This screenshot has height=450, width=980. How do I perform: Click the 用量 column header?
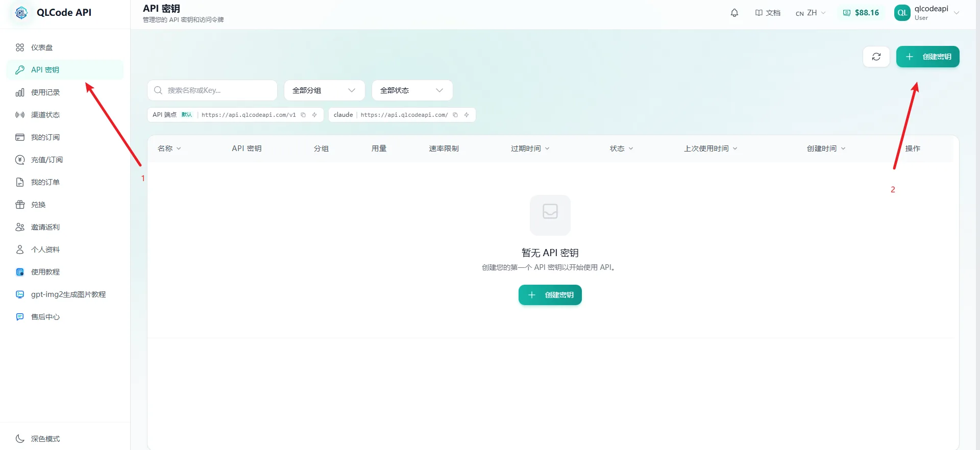point(379,148)
